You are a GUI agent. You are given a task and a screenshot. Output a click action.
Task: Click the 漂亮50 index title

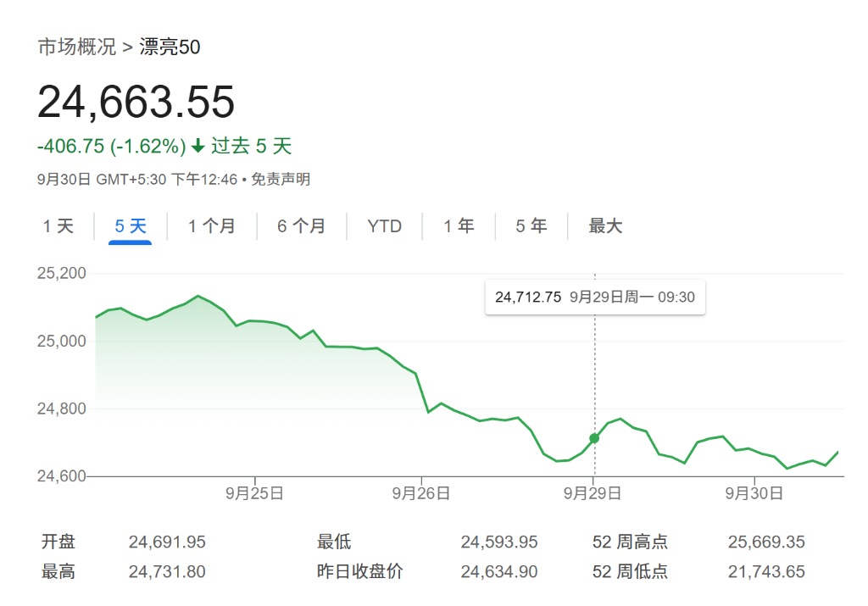point(170,47)
